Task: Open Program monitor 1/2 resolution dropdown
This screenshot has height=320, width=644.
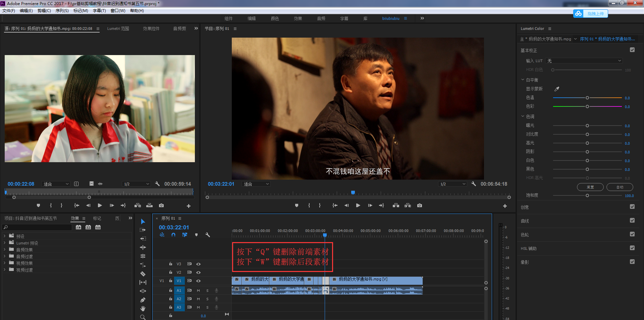Action: pyautogui.click(x=453, y=184)
